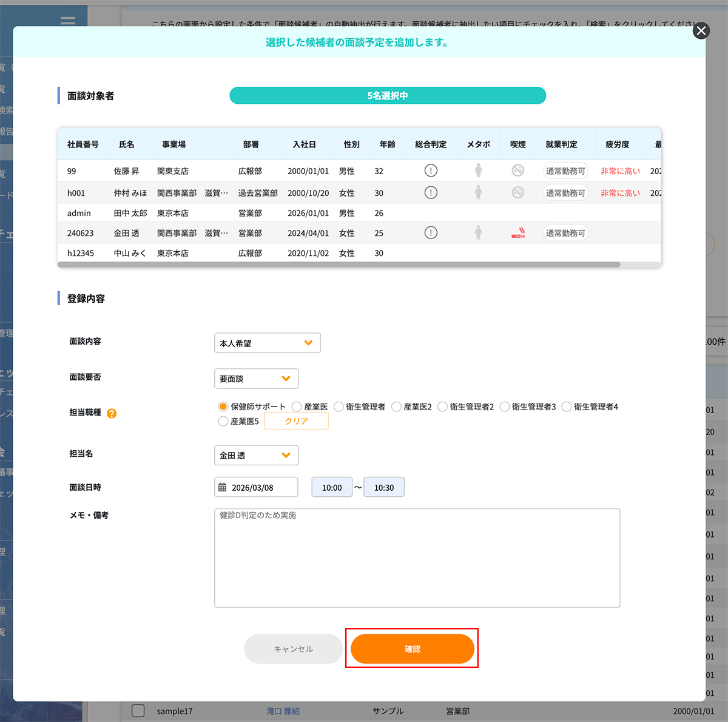Expand the 面談要否 dropdown

click(x=256, y=379)
